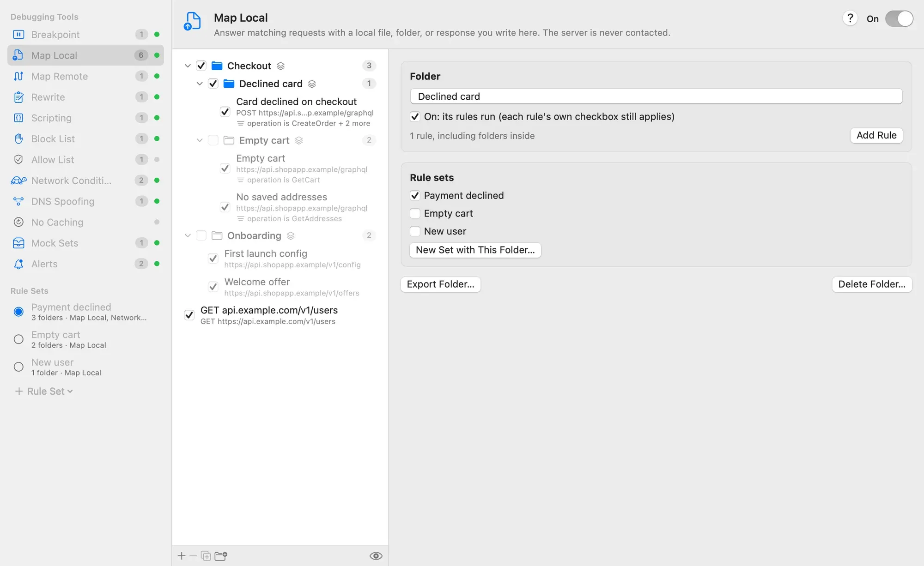This screenshot has height=566, width=924.
Task: Click the Add Rule button
Action: [876, 135]
